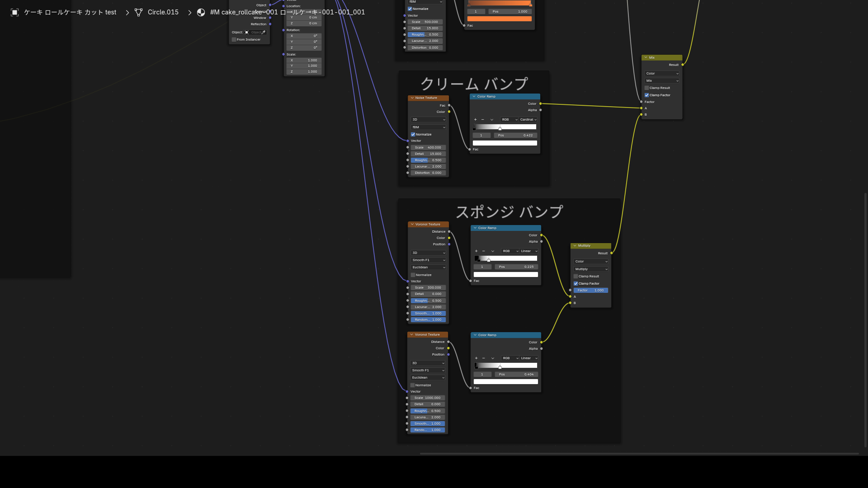Add color stop in bottom Color Ramp
This screenshot has height=488, width=868.
coord(476,358)
